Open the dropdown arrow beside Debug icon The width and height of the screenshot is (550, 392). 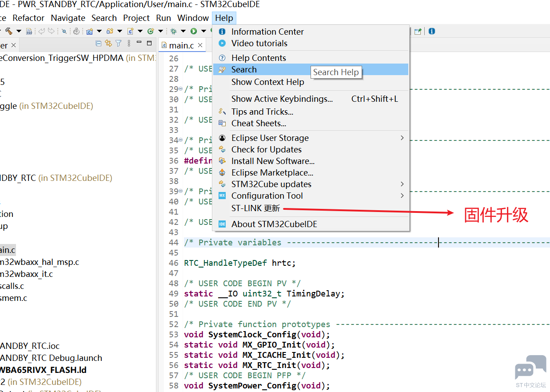tap(183, 31)
